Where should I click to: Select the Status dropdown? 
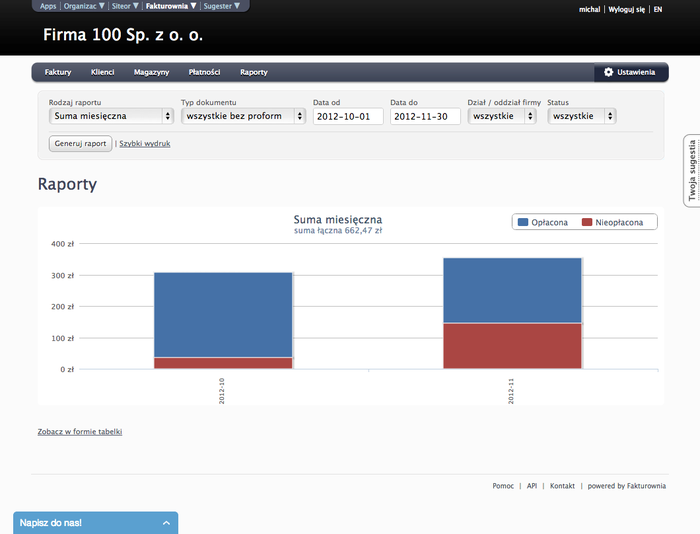tap(582, 116)
